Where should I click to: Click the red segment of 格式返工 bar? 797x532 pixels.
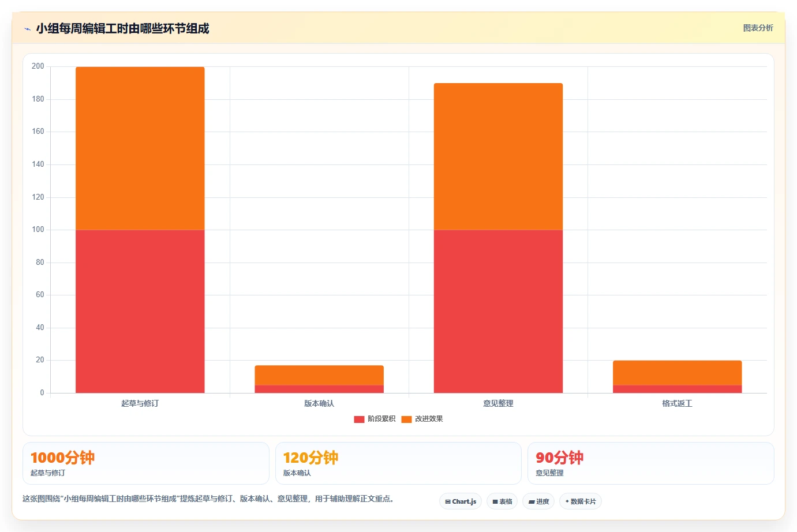(678, 389)
